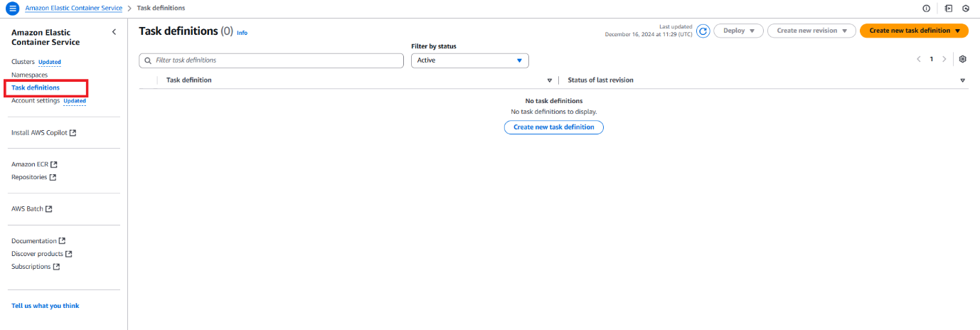Click Create new task definition button in empty table
Screen dimensions: 980x330
[x=554, y=127]
